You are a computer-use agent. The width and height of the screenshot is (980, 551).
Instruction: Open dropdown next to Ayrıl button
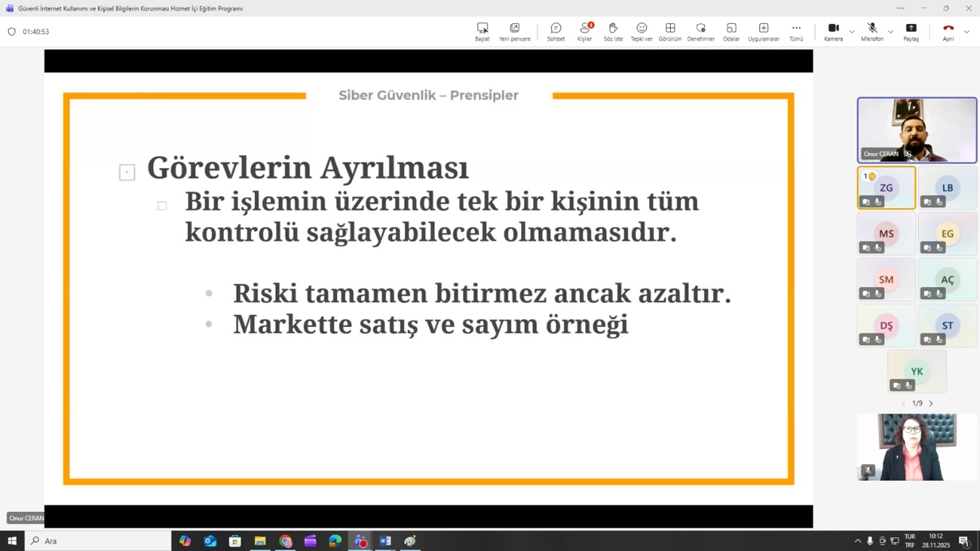[966, 32]
